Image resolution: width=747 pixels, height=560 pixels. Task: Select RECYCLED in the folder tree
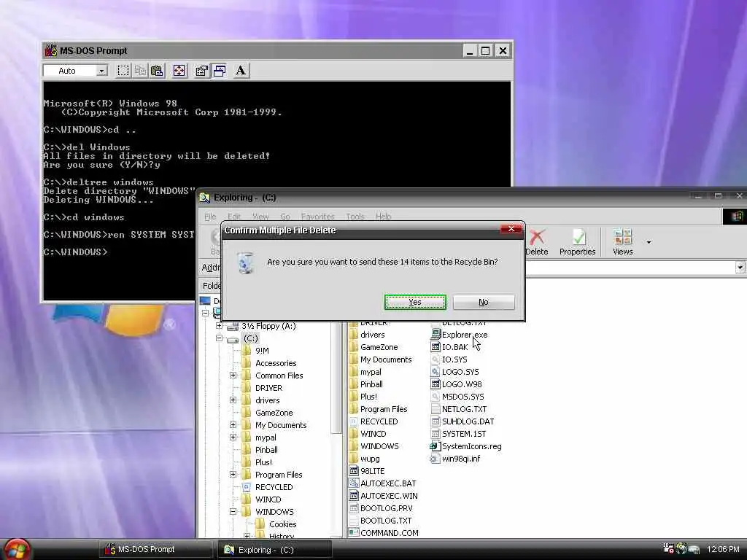274,486
